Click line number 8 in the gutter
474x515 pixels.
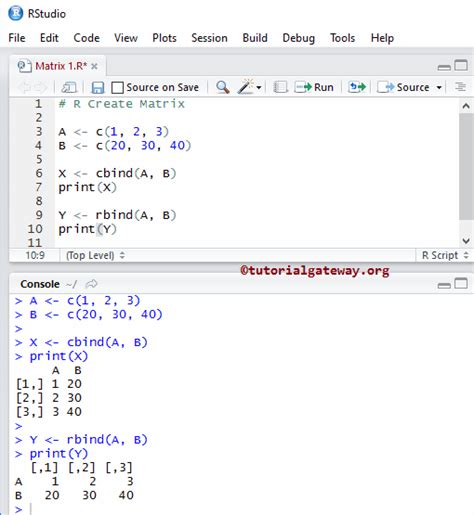click(39, 201)
